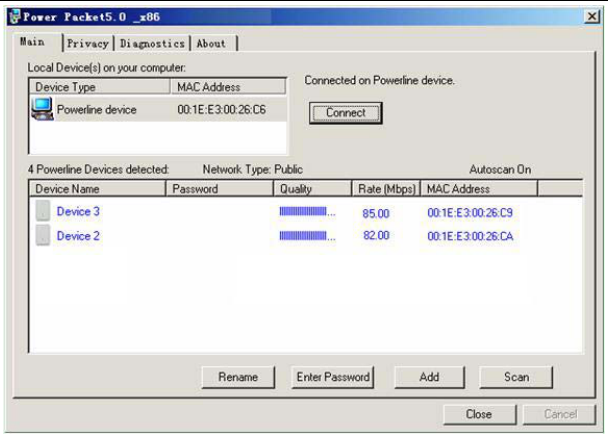Start a Scan for powerline devices

pos(516,377)
